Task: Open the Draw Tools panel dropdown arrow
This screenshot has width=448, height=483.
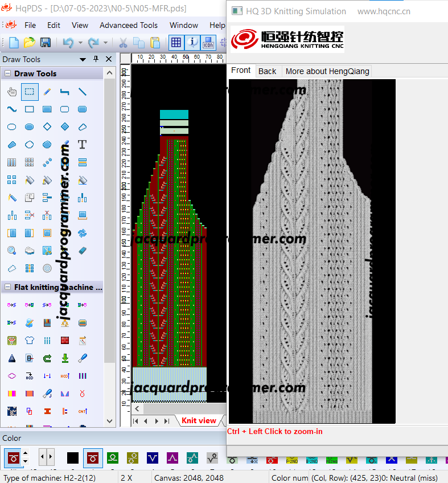Action: click(x=83, y=59)
